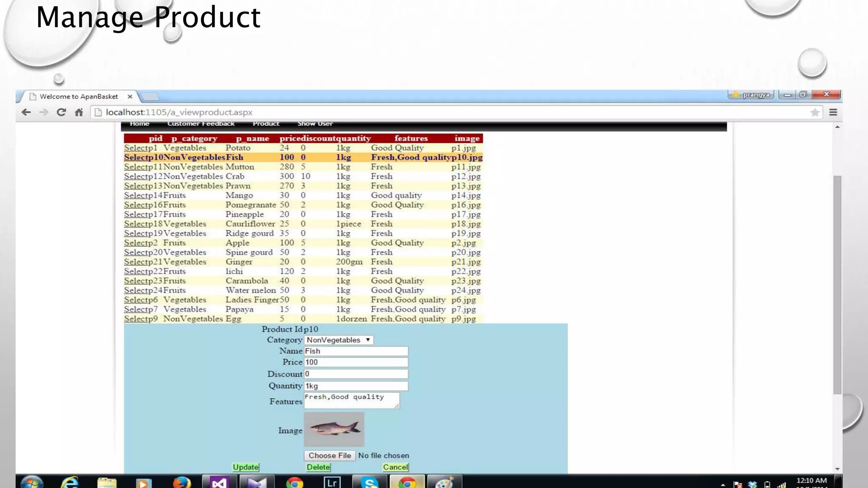Select the p1 Potato row
This screenshot has width=868, height=488.
pos(135,148)
